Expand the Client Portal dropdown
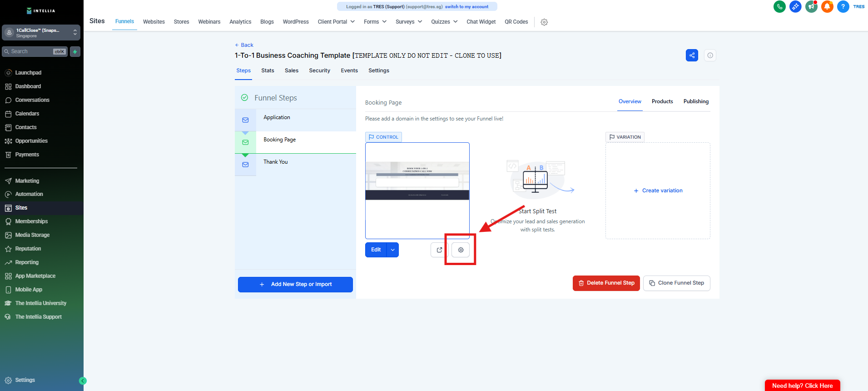 [336, 22]
